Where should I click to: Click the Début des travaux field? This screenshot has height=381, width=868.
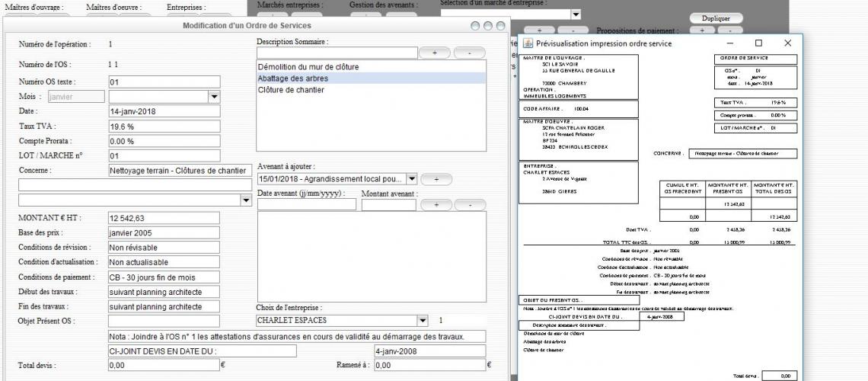point(164,292)
